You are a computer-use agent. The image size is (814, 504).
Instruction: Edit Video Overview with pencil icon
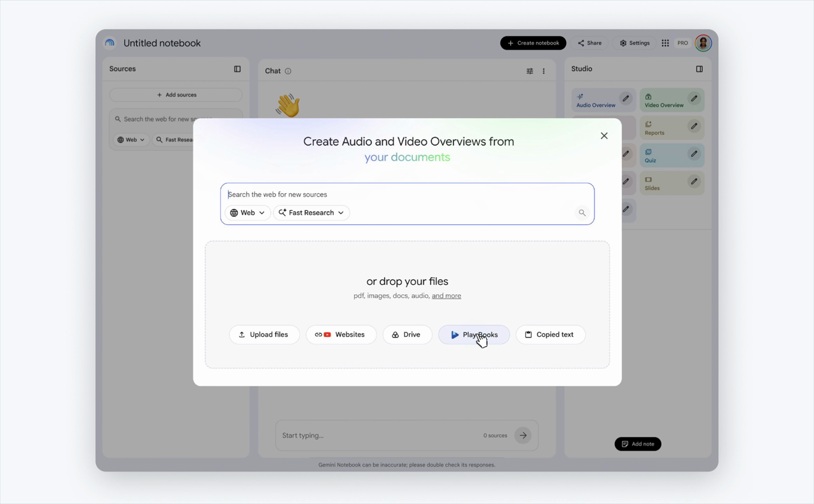coord(694,99)
